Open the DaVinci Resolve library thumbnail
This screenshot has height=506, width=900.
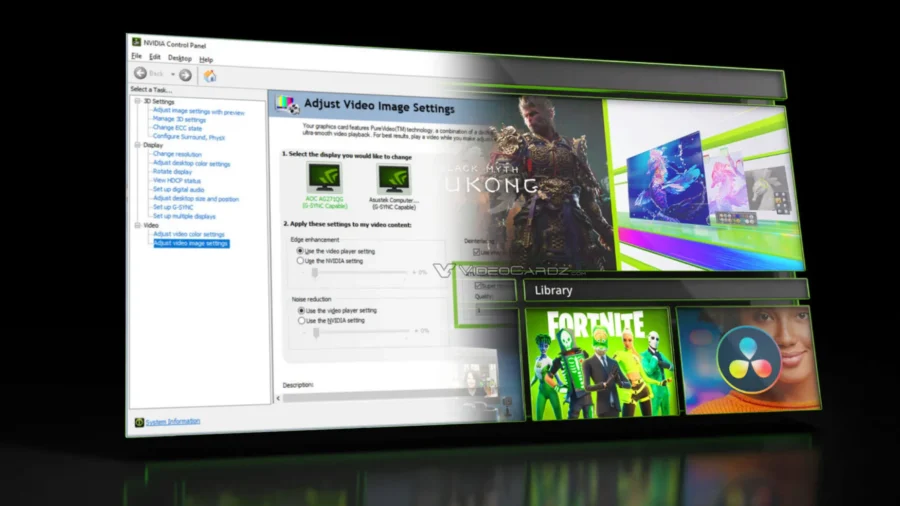(749, 359)
